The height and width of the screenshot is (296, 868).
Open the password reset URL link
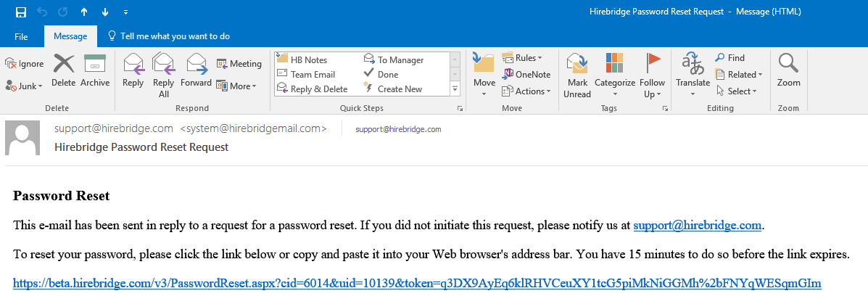[x=417, y=283]
